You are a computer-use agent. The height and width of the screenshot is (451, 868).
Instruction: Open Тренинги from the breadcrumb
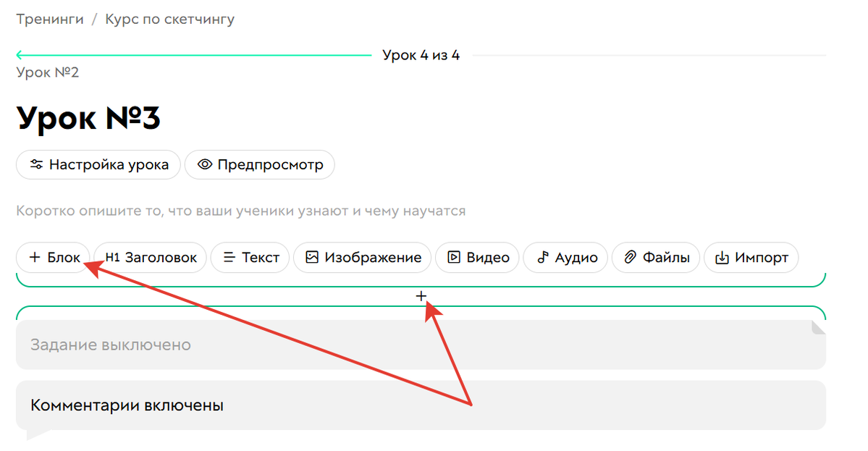click(x=49, y=19)
